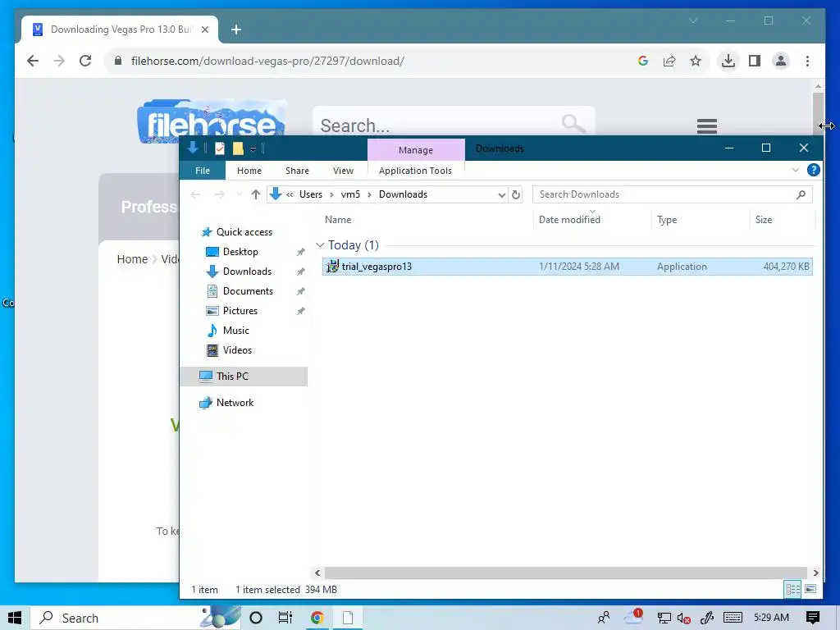Click the Refresh button in address bar
The height and width of the screenshot is (630, 840).
click(x=516, y=194)
